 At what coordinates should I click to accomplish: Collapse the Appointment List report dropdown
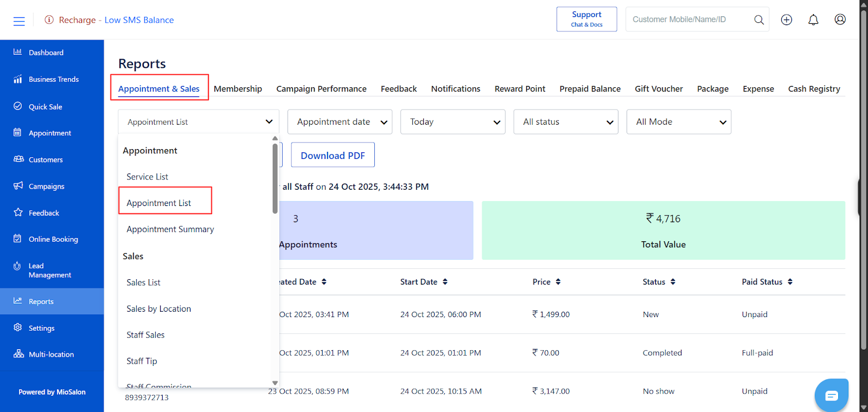pos(199,122)
